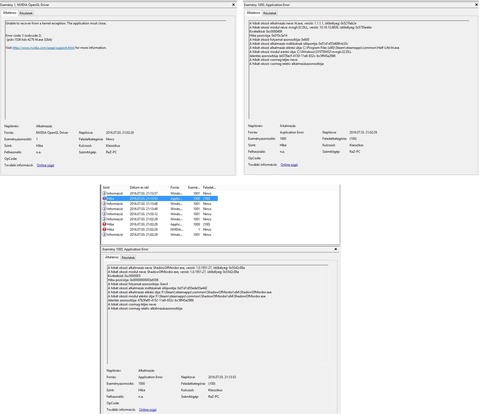Click the Feladat... column header
Viewport: 480px width, 414px height.
[209, 188]
